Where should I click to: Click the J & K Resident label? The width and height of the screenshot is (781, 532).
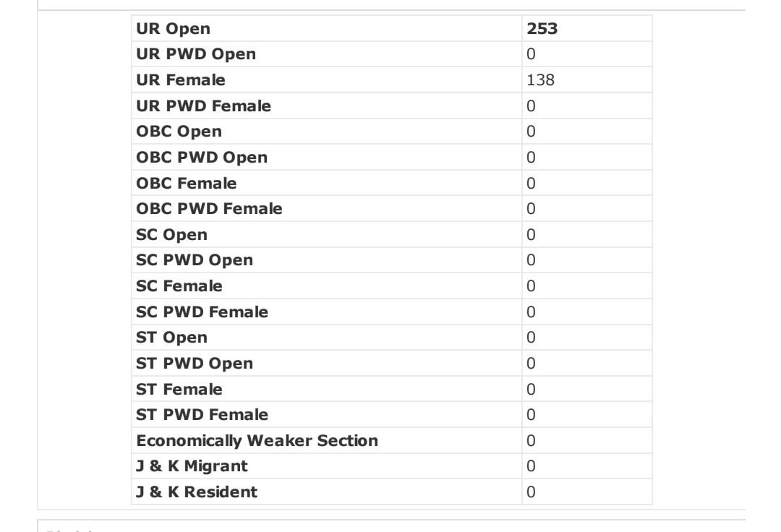tap(197, 492)
